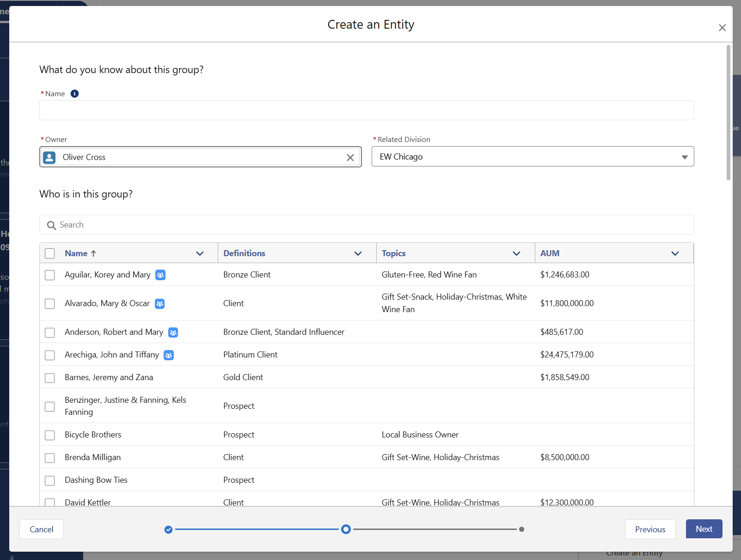
Task: Click into the entity Name input field
Action: (367, 111)
